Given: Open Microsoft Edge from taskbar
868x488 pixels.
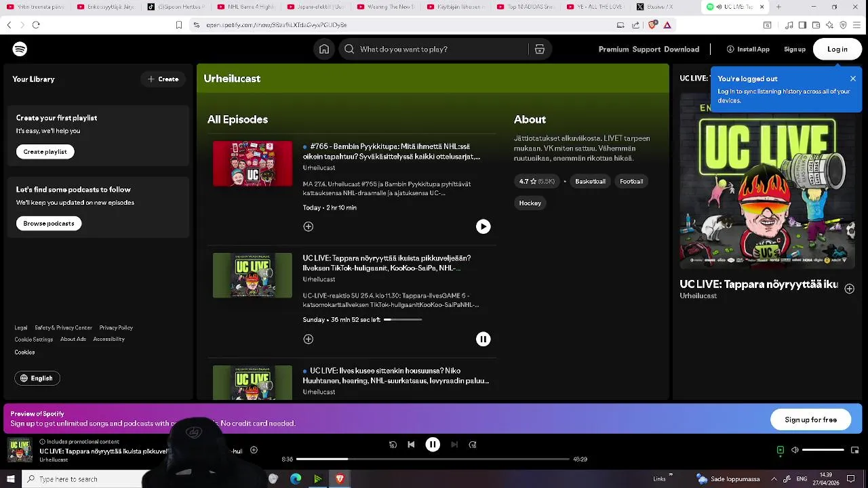Looking at the screenshot, I should coord(296,479).
